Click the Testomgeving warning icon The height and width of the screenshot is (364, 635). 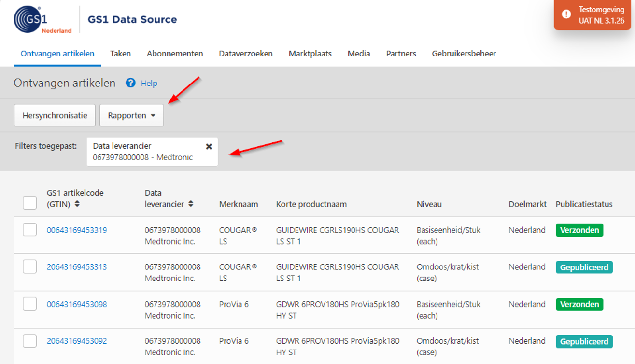coord(566,15)
